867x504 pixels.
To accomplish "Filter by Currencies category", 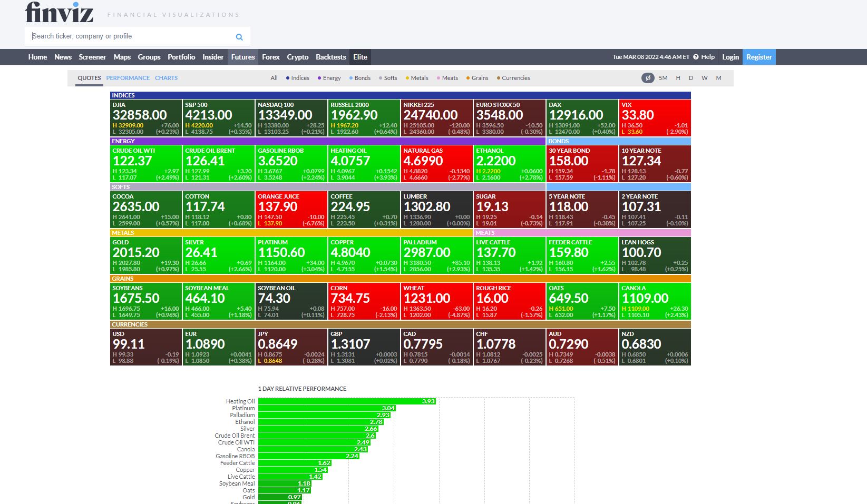I will (513, 78).
